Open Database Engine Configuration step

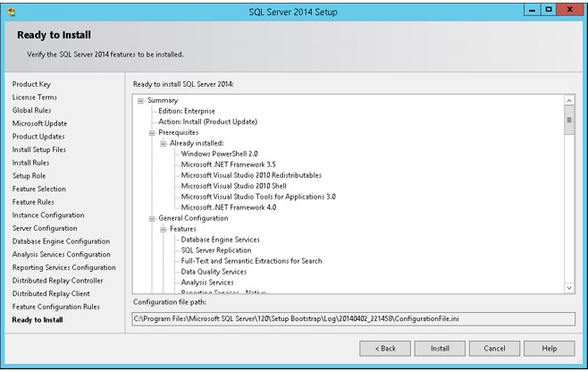click(x=61, y=241)
